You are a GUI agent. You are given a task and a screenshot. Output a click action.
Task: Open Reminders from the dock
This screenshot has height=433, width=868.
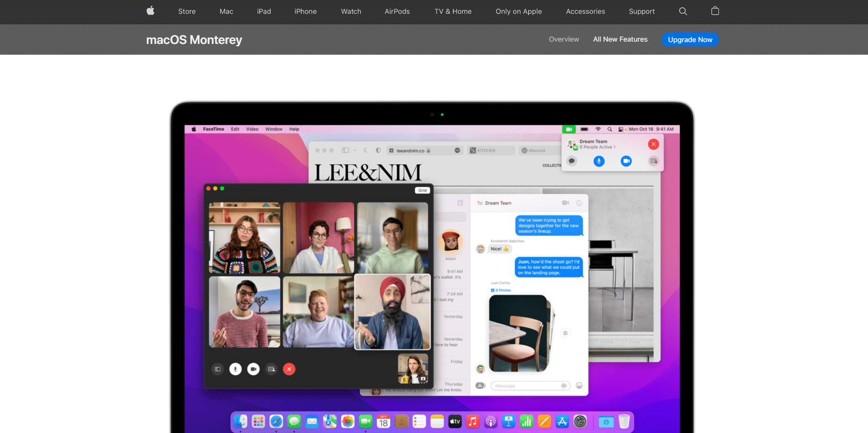point(419,422)
